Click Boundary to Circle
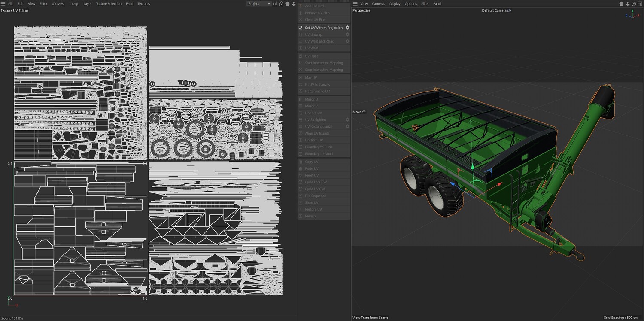This screenshot has height=321, width=644. click(x=324, y=147)
